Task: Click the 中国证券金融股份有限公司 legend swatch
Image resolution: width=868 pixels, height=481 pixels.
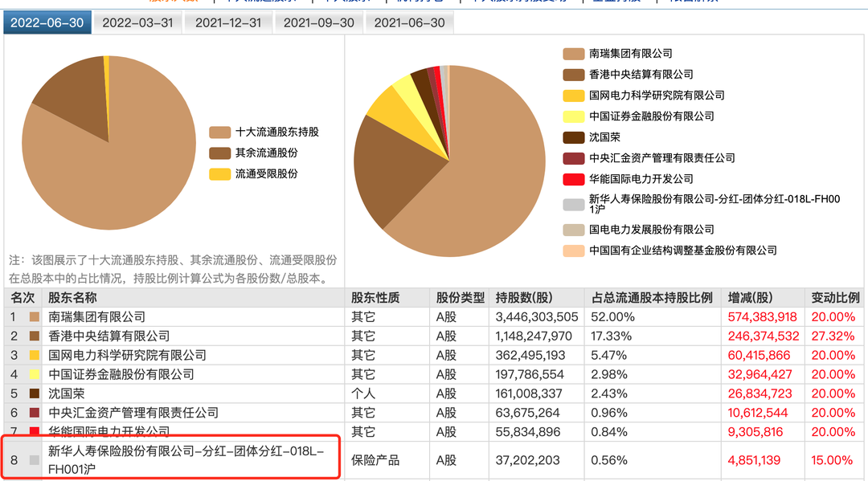Action: [x=574, y=116]
